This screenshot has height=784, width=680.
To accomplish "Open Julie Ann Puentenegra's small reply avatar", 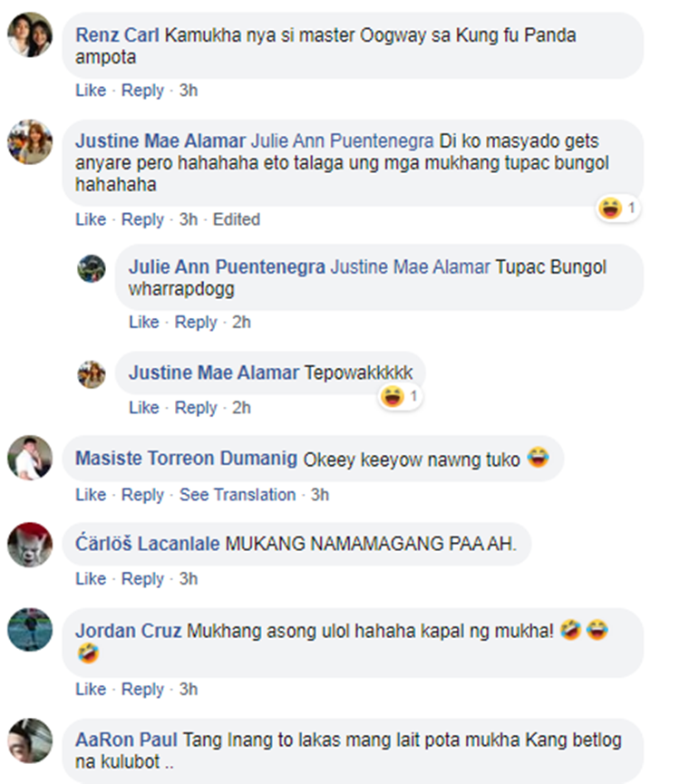I will pos(92,269).
